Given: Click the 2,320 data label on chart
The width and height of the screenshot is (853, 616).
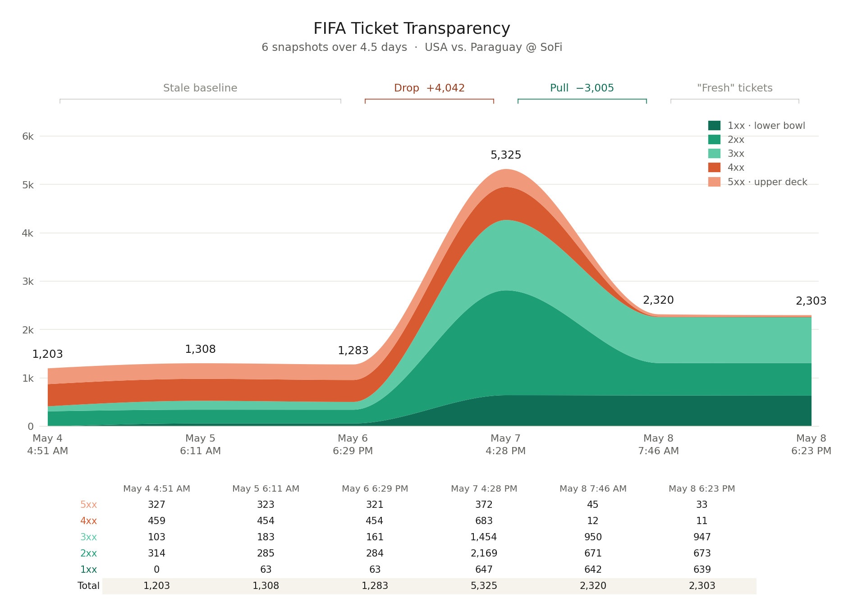Looking at the screenshot, I should [x=658, y=300].
